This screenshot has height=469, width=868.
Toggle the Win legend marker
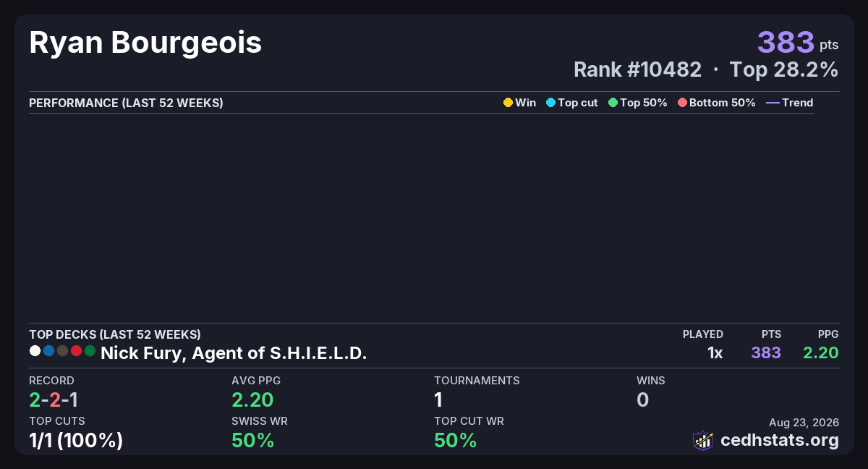(x=519, y=103)
